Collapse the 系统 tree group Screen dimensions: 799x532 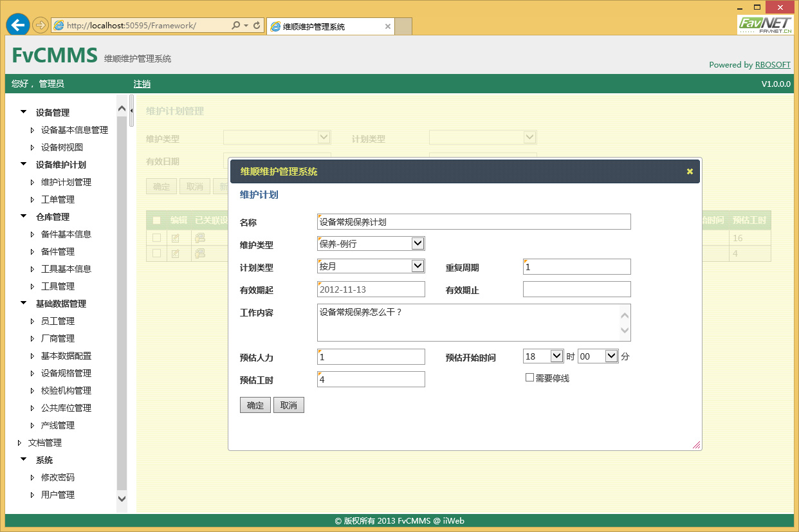point(24,459)
